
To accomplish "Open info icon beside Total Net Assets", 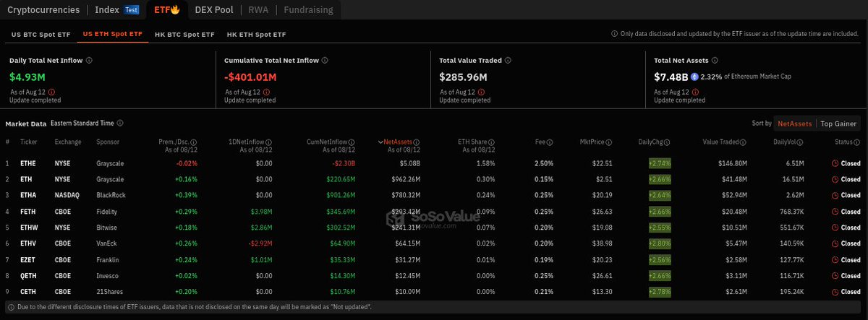I will point(715,61).
